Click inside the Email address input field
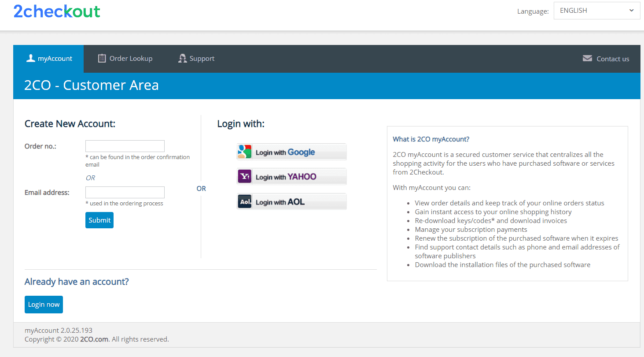Screen dimensions: 644x357 (x=125, y=192)
